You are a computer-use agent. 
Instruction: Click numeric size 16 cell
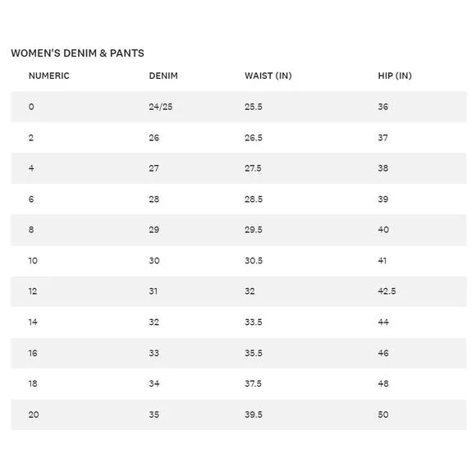(x=33, y=353)
